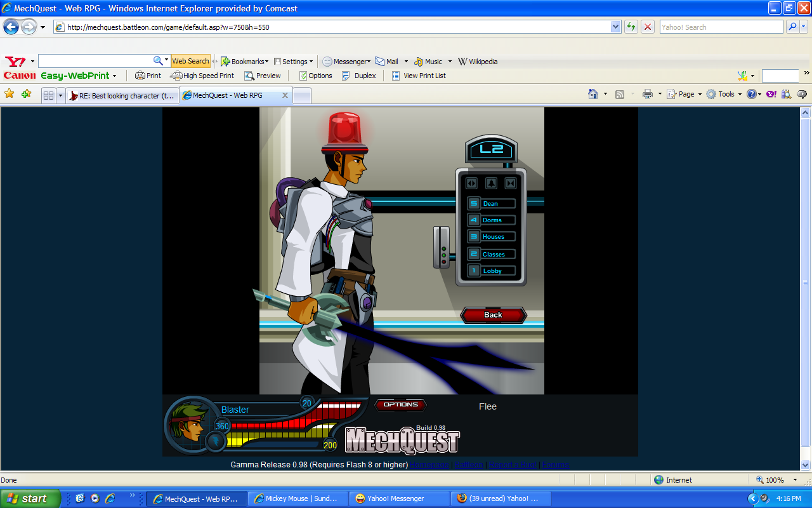Click the Flee text

click(488, 406)
